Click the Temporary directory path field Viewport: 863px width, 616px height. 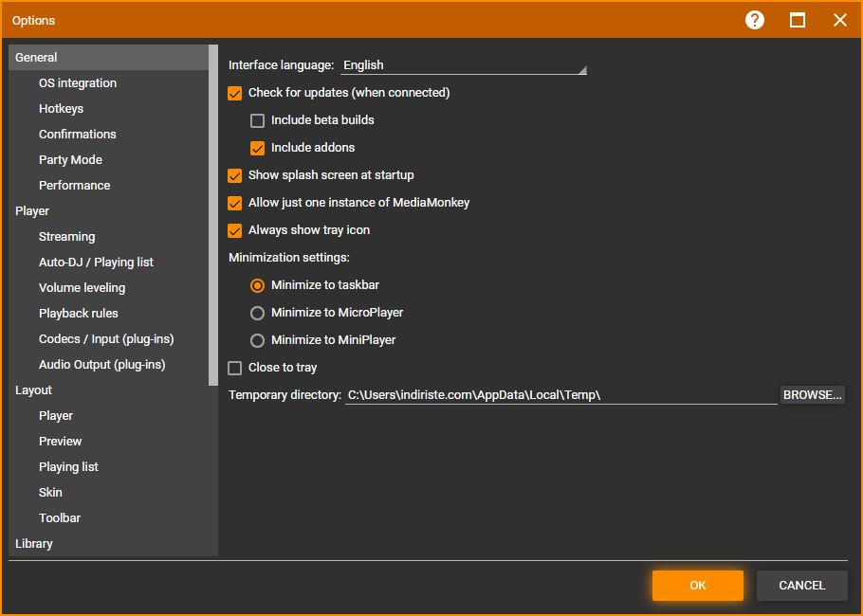click(560, 395)
